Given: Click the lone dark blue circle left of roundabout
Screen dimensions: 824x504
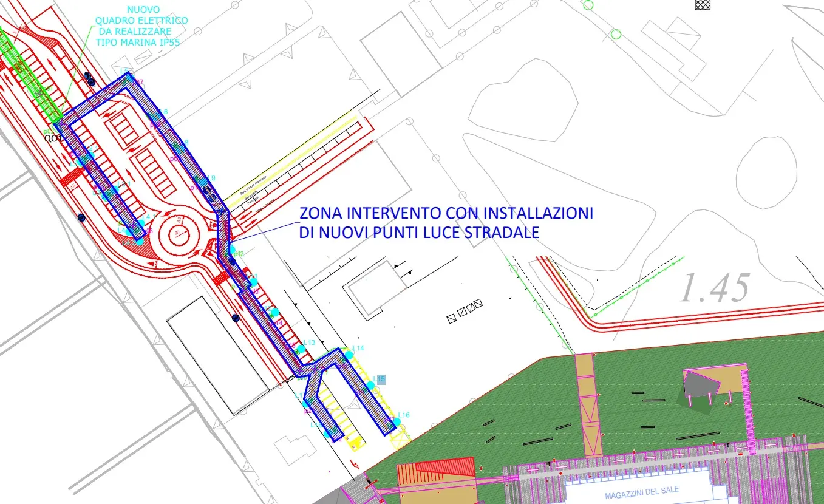Looking at the screenshot, I should click(x=81, y=217).
